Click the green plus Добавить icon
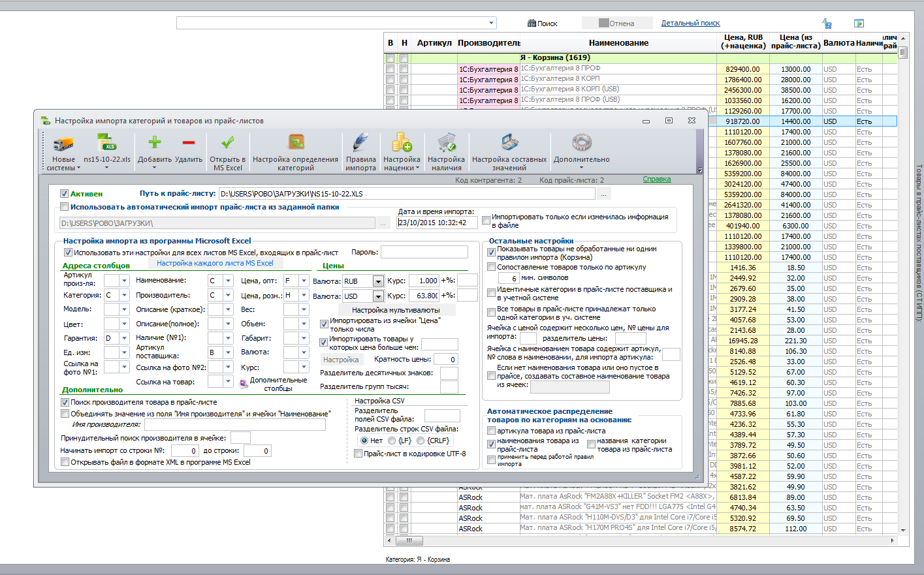The width and height of the screenshot is (924, 575). tap(155, 142)
